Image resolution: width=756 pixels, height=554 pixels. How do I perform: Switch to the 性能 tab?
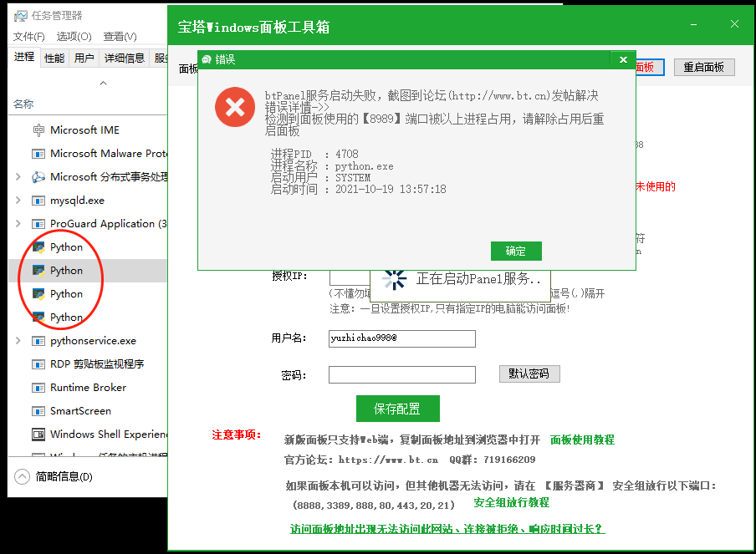[x=54, y=58]
